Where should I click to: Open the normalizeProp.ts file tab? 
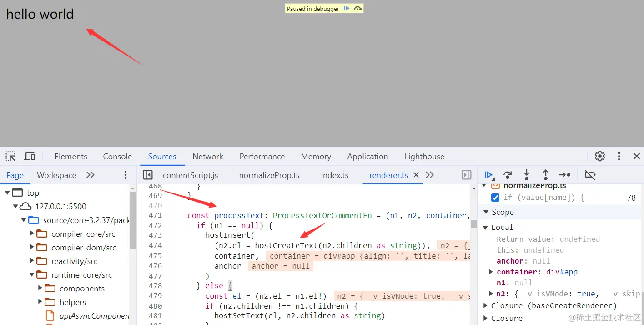coord(269,175)
